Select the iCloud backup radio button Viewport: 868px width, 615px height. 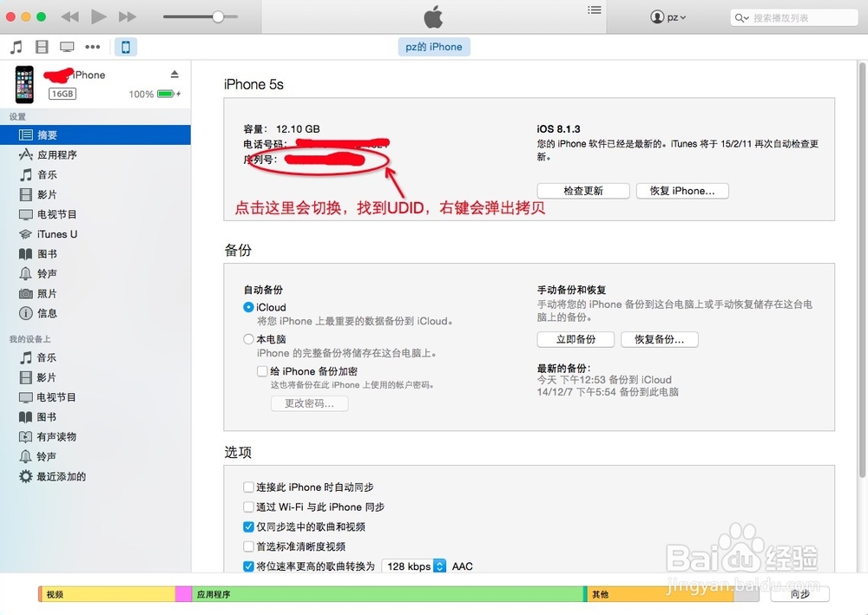click(x=248, y=307)
